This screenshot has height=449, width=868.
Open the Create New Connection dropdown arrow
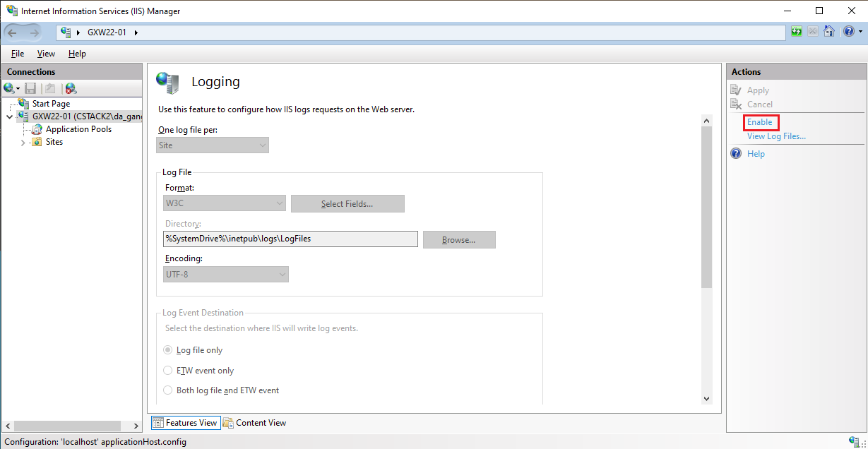pyautogui.click(x=18, y=88)
